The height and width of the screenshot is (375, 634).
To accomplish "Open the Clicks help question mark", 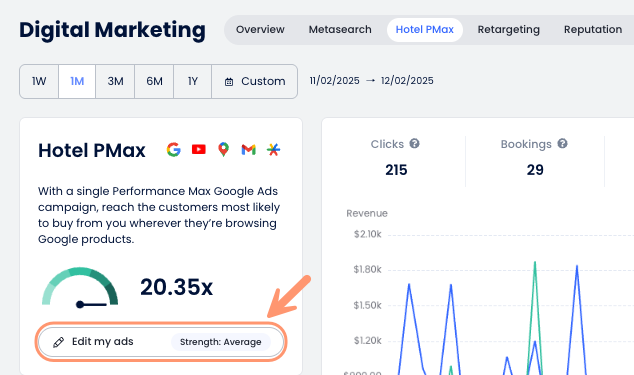I will pyautogui.click(x=414, y=143).
